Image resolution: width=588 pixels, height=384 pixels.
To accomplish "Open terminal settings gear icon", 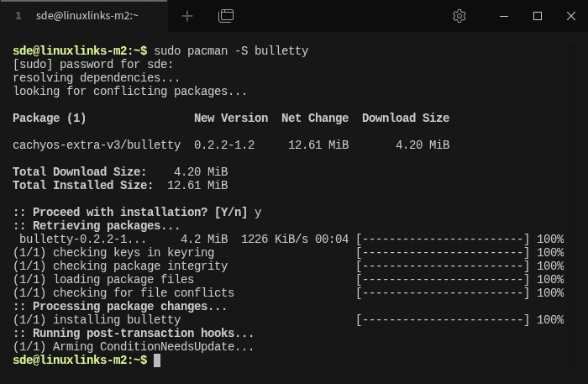I will point(459,16).
